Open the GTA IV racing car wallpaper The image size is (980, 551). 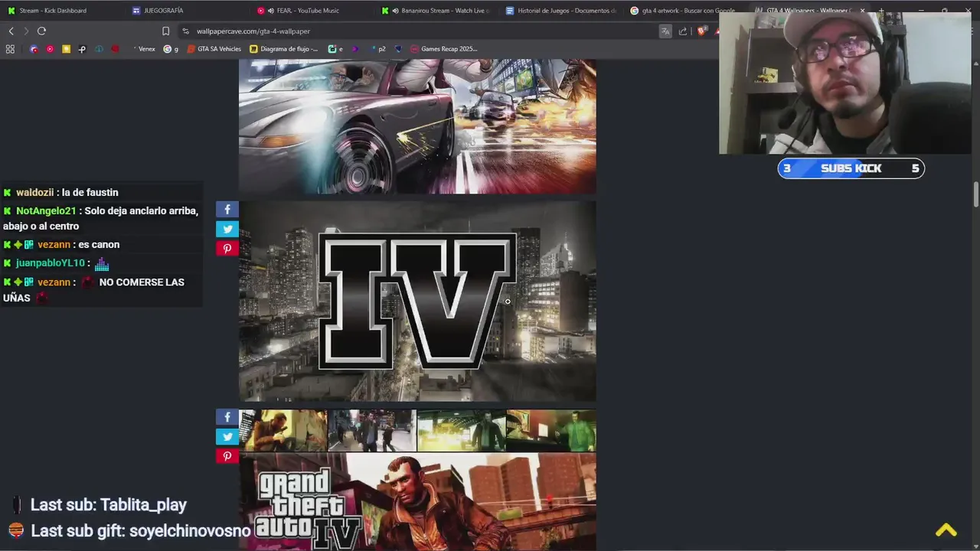[417, 126]
